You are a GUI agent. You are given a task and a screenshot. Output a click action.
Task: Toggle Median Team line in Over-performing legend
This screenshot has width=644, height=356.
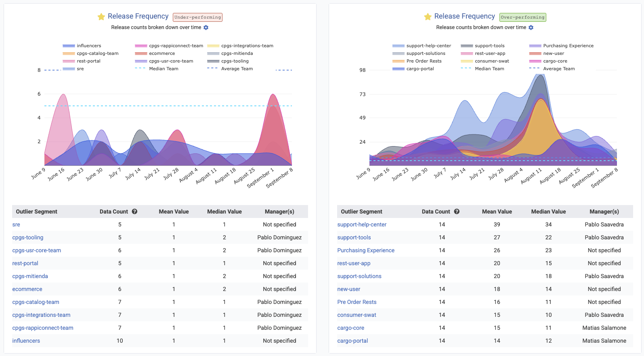click(x=489, y=69)
